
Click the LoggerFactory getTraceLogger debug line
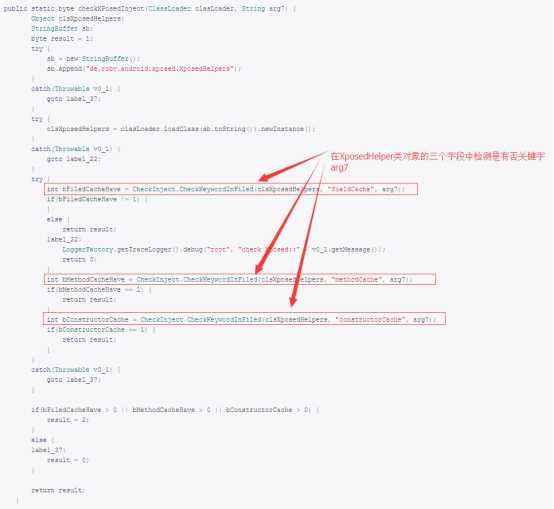(x=224, y=250)
